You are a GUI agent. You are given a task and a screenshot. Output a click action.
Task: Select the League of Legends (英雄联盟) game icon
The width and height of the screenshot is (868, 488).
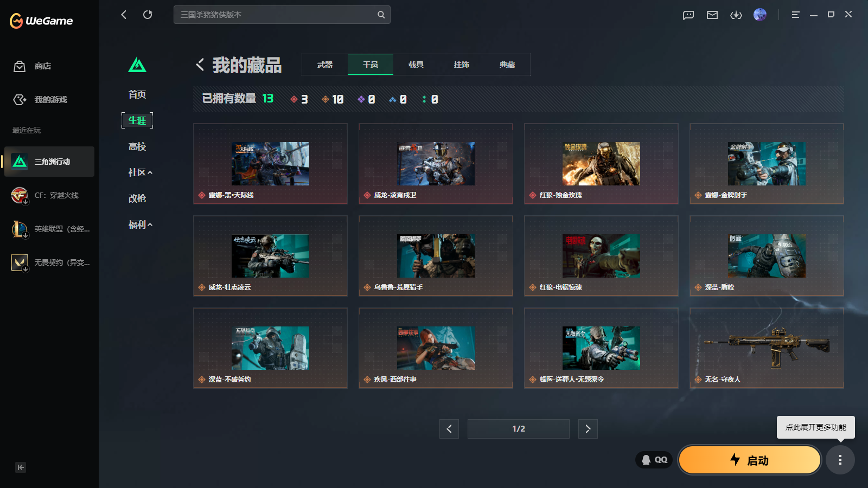[x=20, y=229]
